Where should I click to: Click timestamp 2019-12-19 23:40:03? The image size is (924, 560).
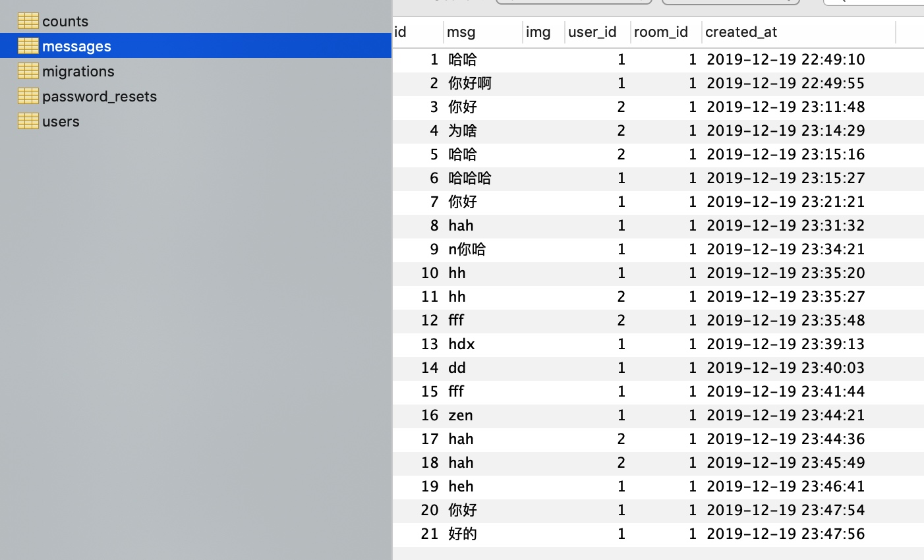[x=786, y=368]
